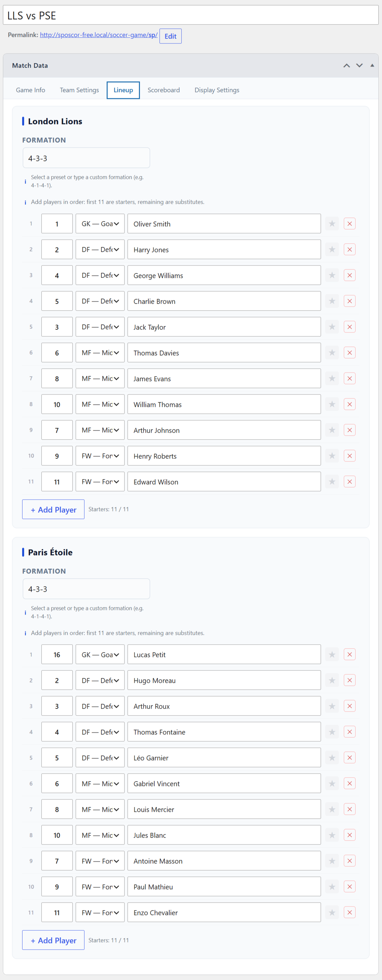
Task: Remove Enzo Chevalier from Paris Étoile lineup
Action: 349,912
